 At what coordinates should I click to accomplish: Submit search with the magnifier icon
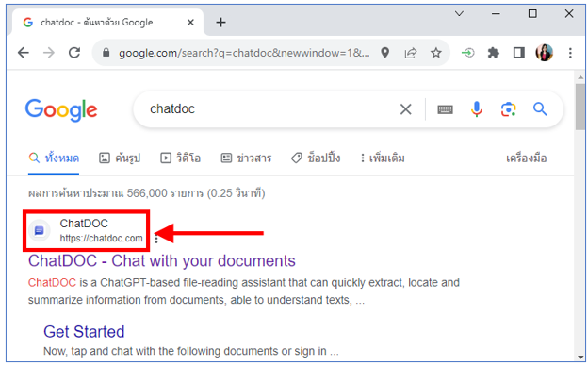point(540,109)
